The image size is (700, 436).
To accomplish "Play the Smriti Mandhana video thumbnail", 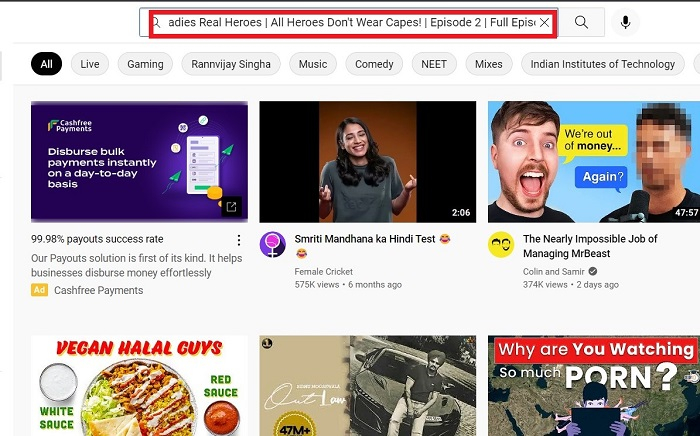I will pyautogui.click(x=367, y=162).
